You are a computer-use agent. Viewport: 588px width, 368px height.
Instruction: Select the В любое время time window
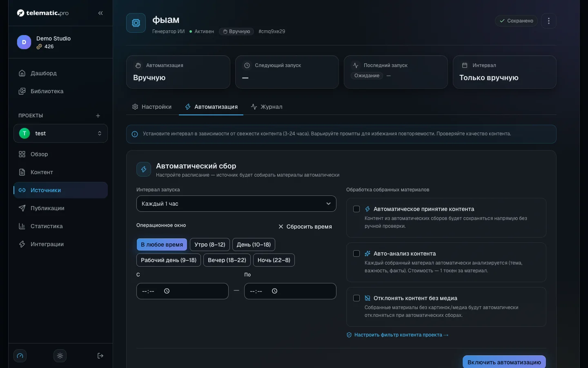pyautogui.click(x=162, y=245)
